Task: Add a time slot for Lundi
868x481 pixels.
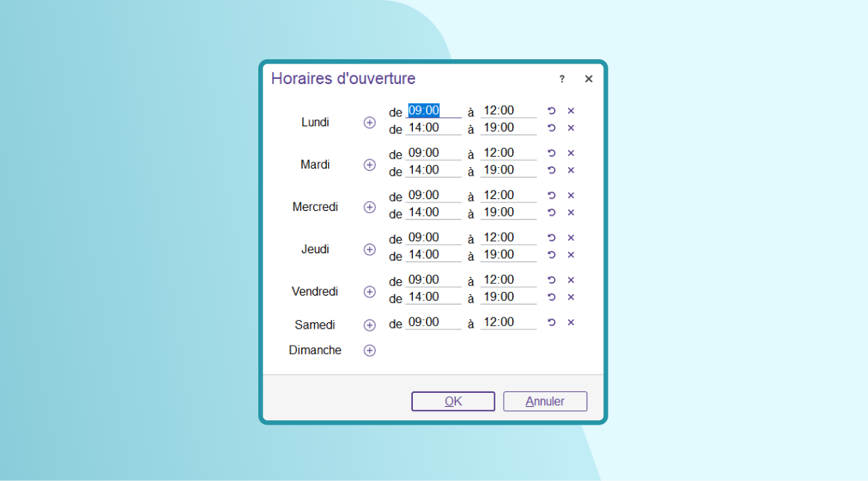Action: point(369,123)
